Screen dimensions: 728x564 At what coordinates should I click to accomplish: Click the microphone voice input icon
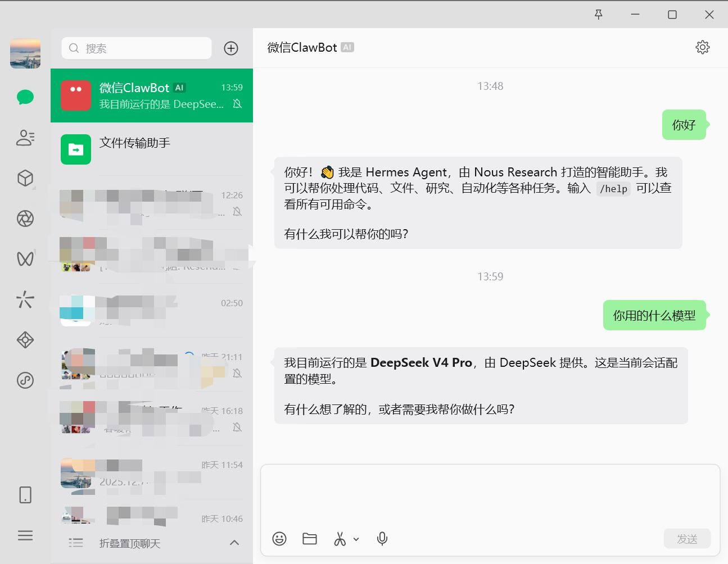(382, 539)
